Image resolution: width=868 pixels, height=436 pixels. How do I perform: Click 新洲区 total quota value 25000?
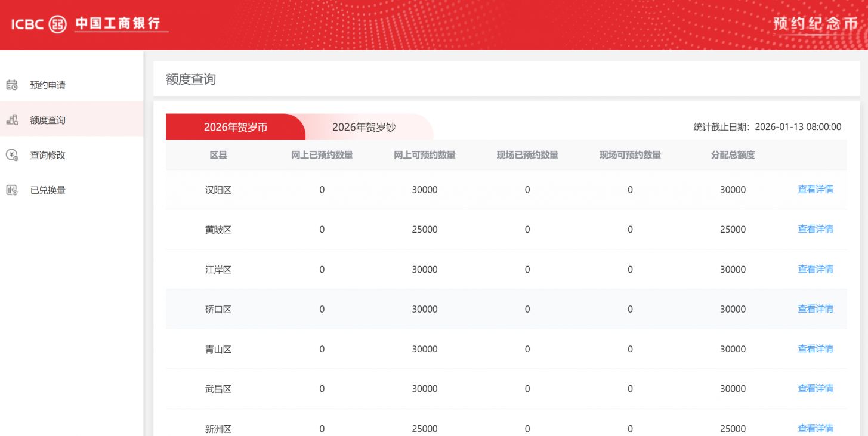coord(733,429)
